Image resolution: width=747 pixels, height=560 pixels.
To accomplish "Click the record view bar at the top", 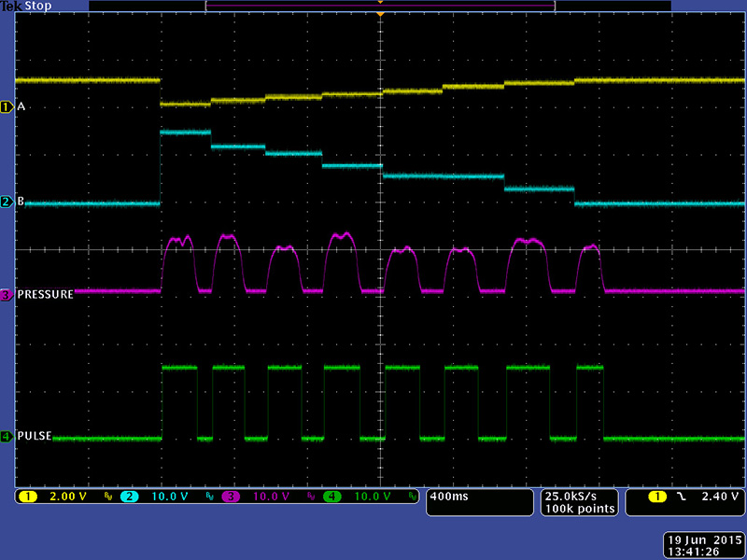I will point(380,6).
